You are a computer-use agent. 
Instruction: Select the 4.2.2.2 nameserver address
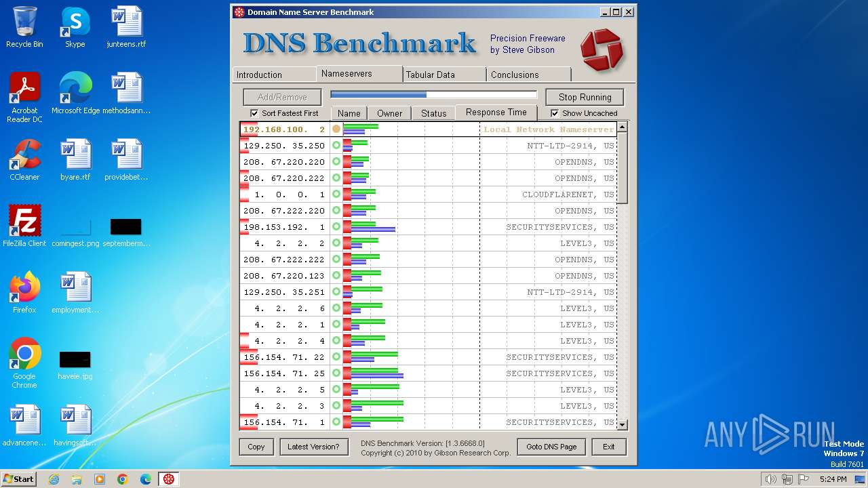290,243
